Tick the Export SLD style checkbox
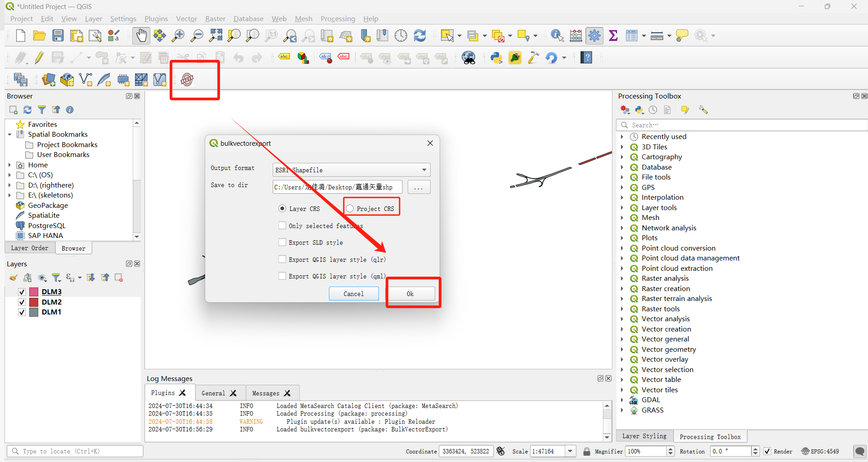Image resolution: width=868 pixels, height=462 pixels. tap(282, 242)
